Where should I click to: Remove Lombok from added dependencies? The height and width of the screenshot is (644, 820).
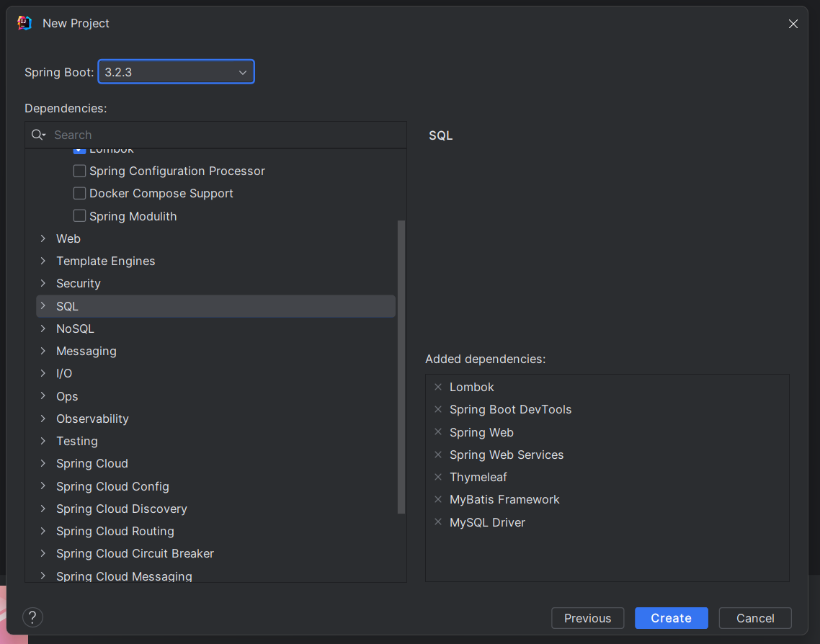pyautogui.click(x=438, y=387)
